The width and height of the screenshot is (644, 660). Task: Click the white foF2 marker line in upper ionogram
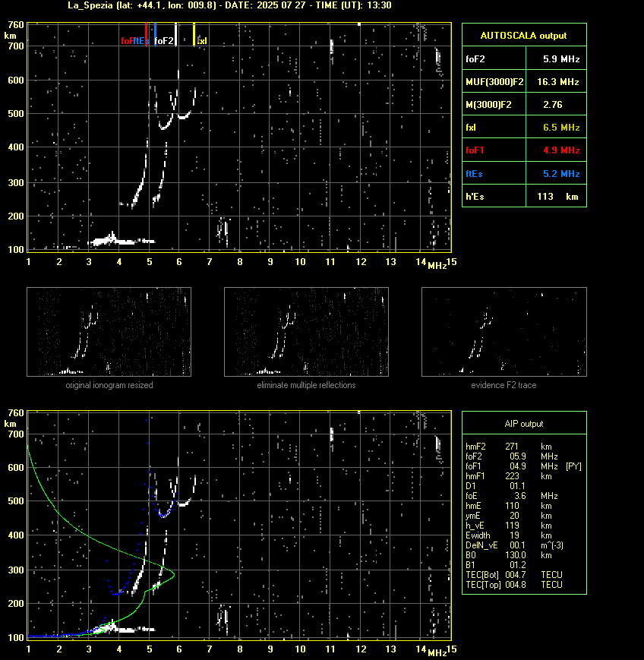click(176, 34)
